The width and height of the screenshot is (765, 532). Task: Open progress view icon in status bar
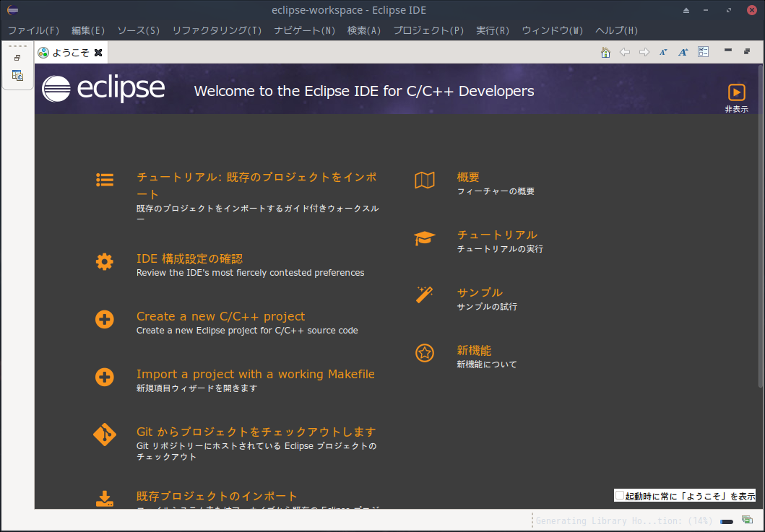tap(747, 520)
